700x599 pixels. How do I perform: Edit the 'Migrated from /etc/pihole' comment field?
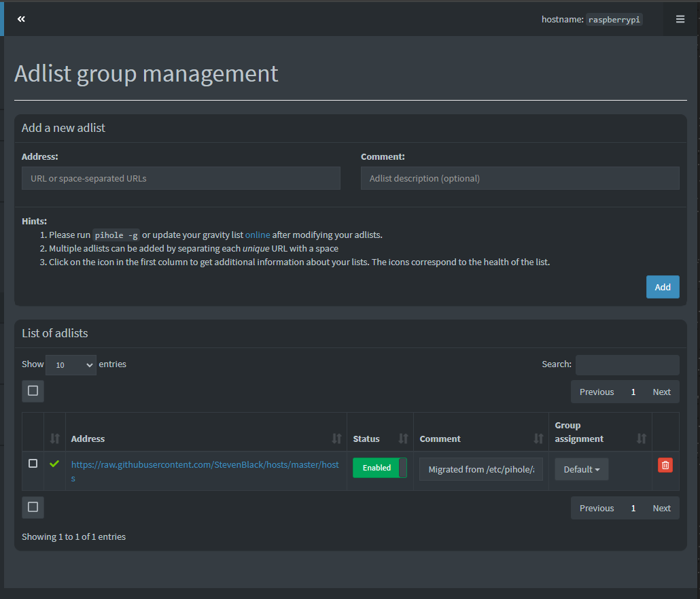pyautogui.click(x=480, y=469)
